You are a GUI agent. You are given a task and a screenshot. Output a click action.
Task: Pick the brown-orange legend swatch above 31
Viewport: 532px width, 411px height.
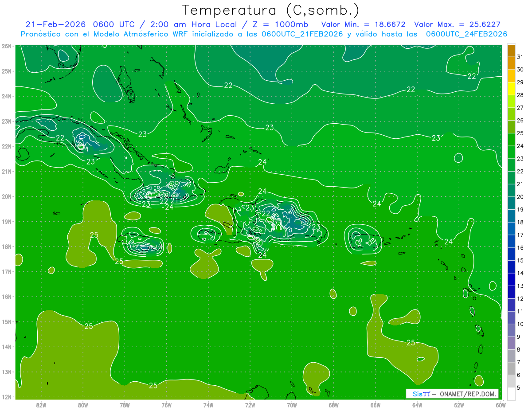[512, 51]
